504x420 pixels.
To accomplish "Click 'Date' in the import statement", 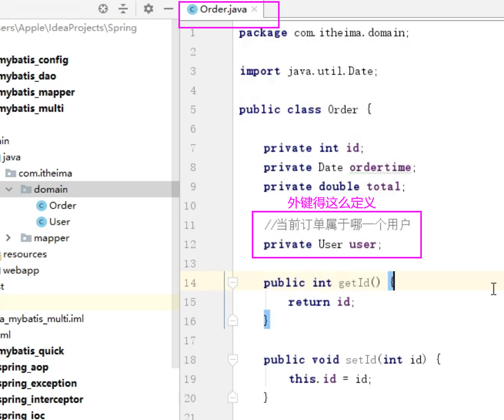I will point(361,71).
